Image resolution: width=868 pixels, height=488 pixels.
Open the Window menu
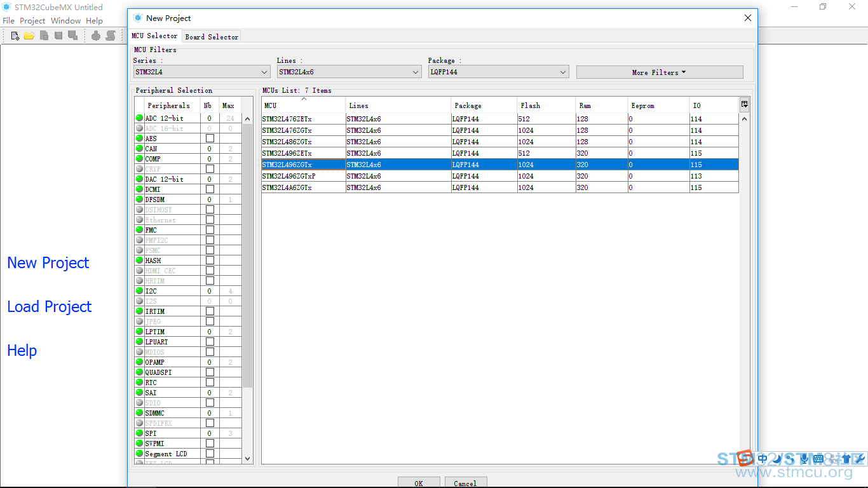click(x=65, y=21)
